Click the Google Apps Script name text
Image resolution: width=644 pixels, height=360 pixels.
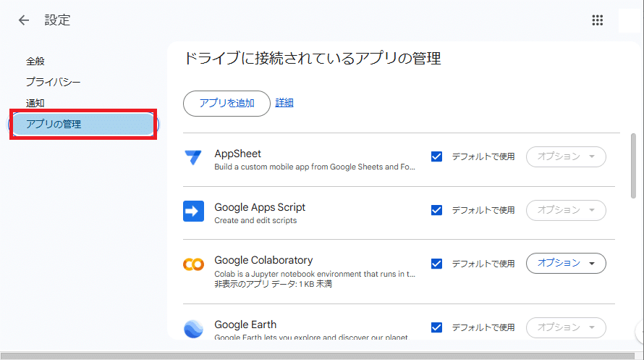(x=260, y=207)
